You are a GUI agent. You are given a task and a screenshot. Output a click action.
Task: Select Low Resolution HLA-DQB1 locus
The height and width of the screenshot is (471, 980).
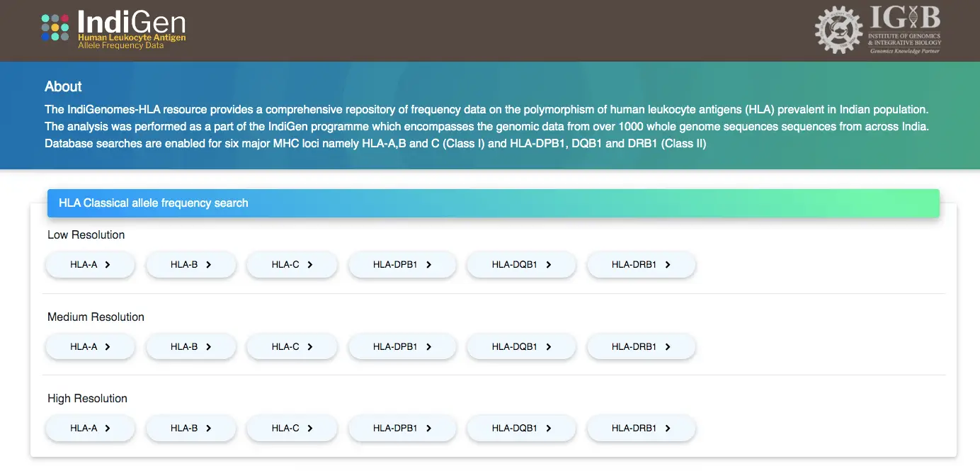pos(521,265)
